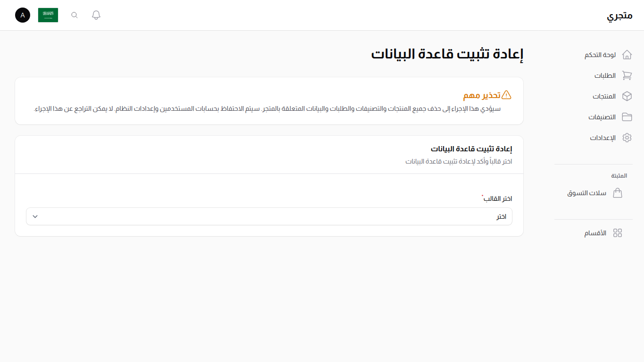This screenshot has height=362, width=644.
Task: Click the warning triangle next to تحذير مهم
Action: (x=507, y=95)
